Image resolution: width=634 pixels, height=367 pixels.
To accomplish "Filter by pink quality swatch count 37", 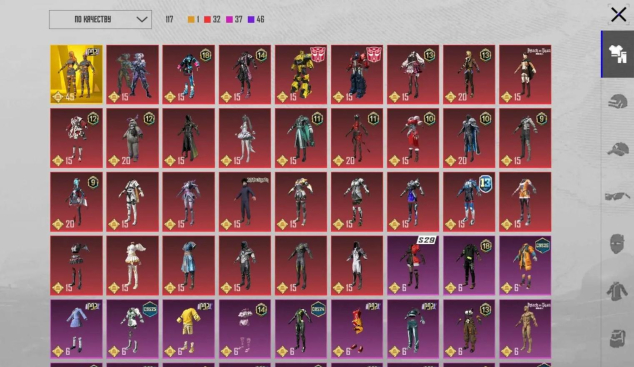I will [234, 19].
